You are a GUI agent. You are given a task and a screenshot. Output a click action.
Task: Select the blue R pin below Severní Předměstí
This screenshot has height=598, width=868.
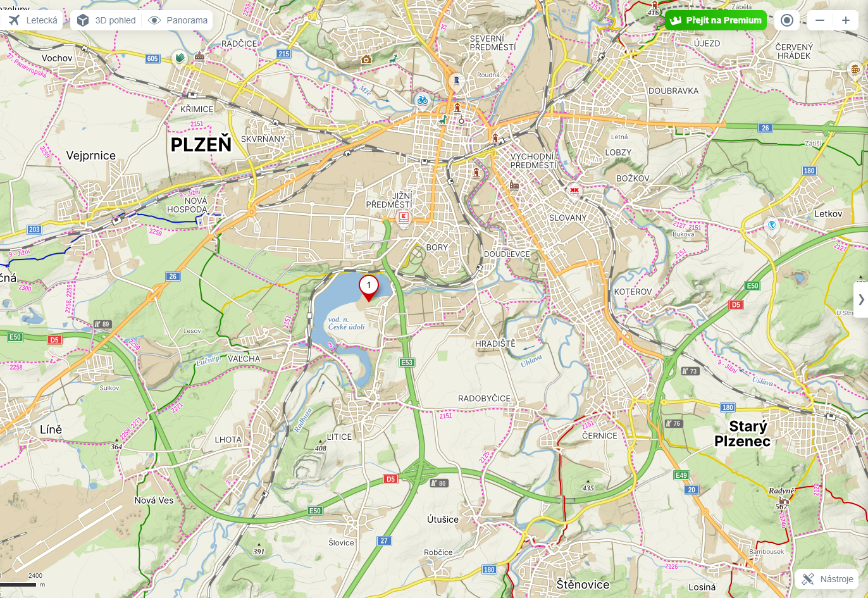coord(456,81)
